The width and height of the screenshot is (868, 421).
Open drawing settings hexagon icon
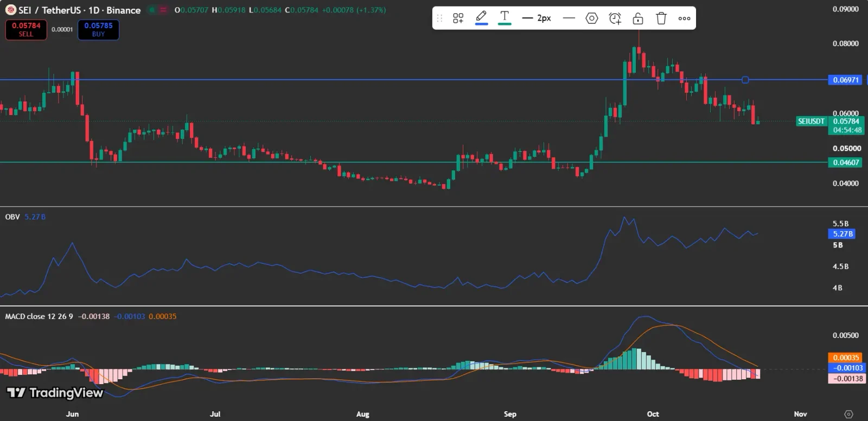592,18
